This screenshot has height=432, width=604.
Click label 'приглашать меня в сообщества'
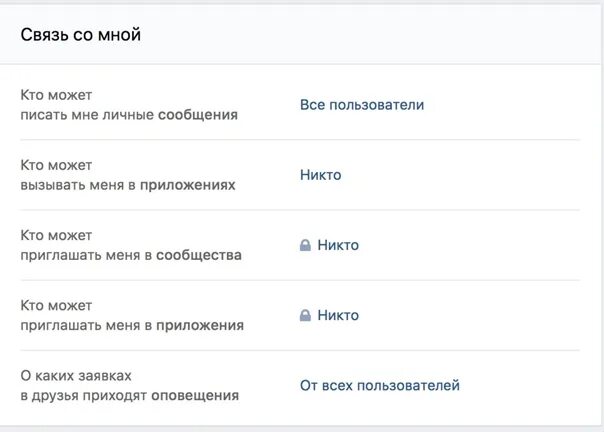pyautogui.click(x=131, y=255)
